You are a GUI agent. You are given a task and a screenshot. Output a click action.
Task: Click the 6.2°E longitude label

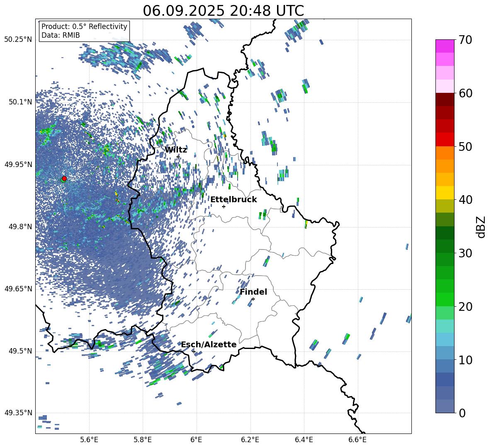pyautogui.click(x=250, y=440)
